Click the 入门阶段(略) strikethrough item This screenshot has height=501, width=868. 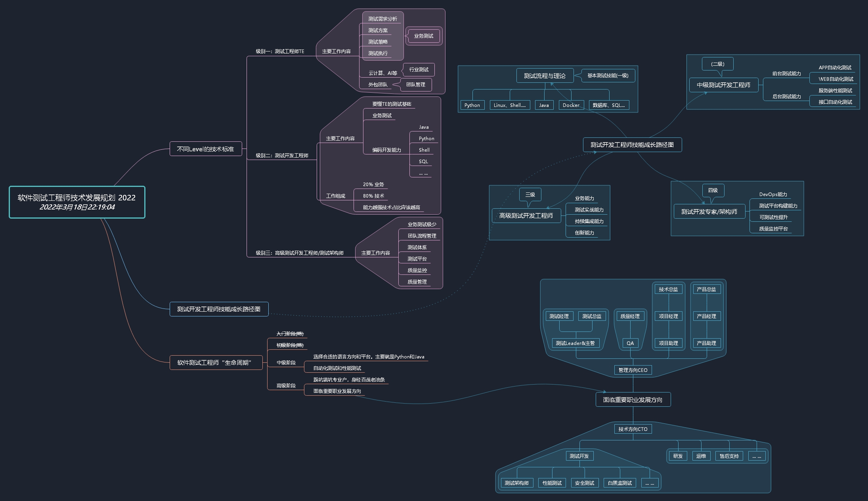tap(290, 334)
